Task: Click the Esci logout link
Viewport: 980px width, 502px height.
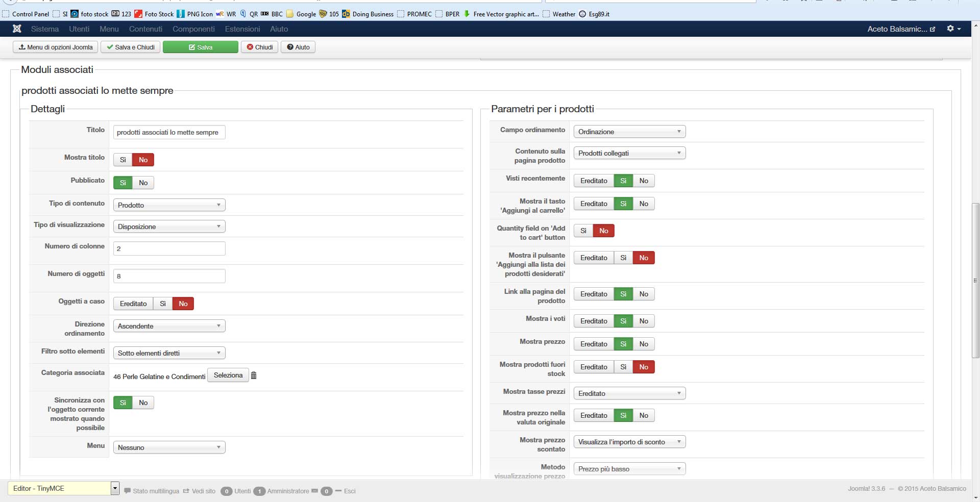Action: click(350, 491)
